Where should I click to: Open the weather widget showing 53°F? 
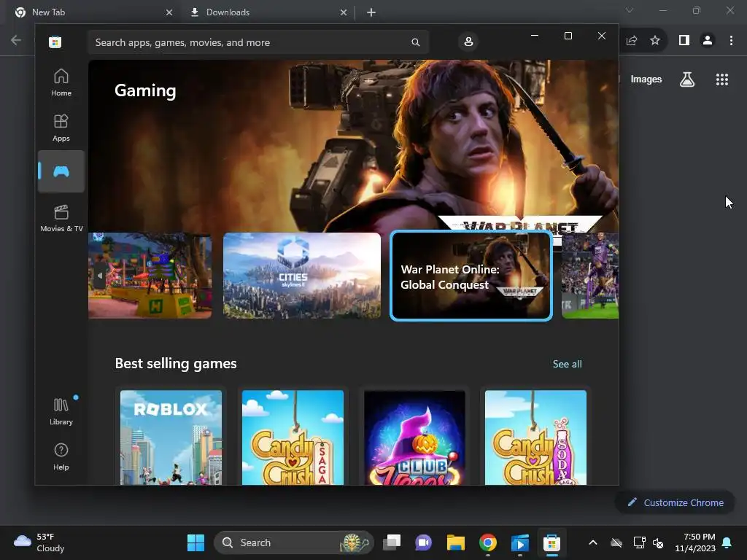[x=39, y=542]
